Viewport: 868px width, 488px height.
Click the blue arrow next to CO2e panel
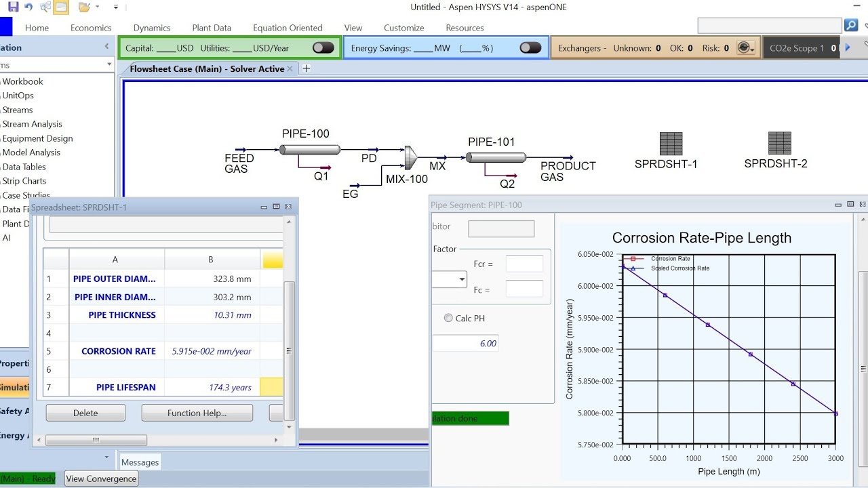(848, 47)
